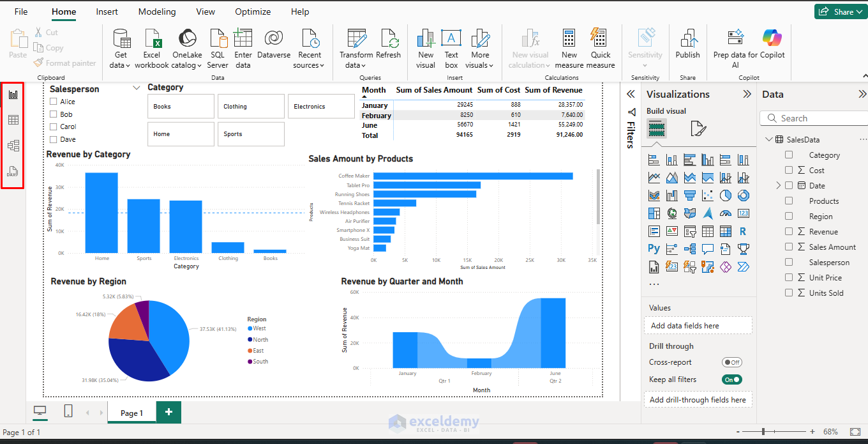Click Sales Amount by Products chart scrollbar
868x444 pixels.
598,197
